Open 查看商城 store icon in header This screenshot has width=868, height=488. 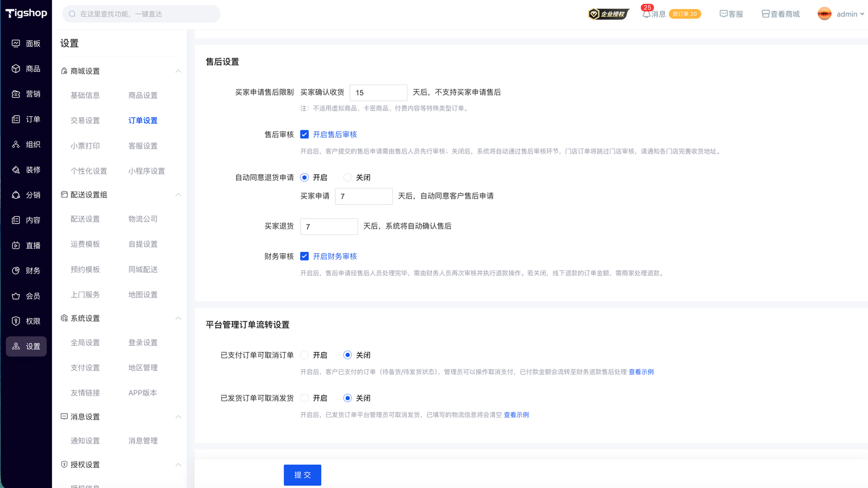[x=765, y=14]
